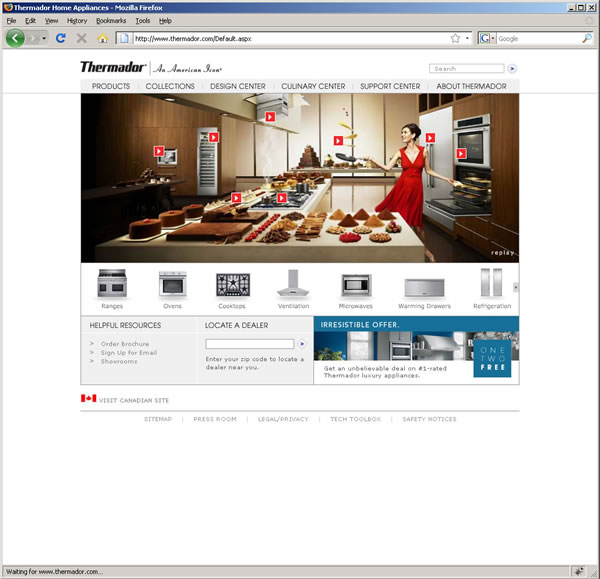
Task: Click the search submit arrow beside the Thermador search box
Action: 512,69
